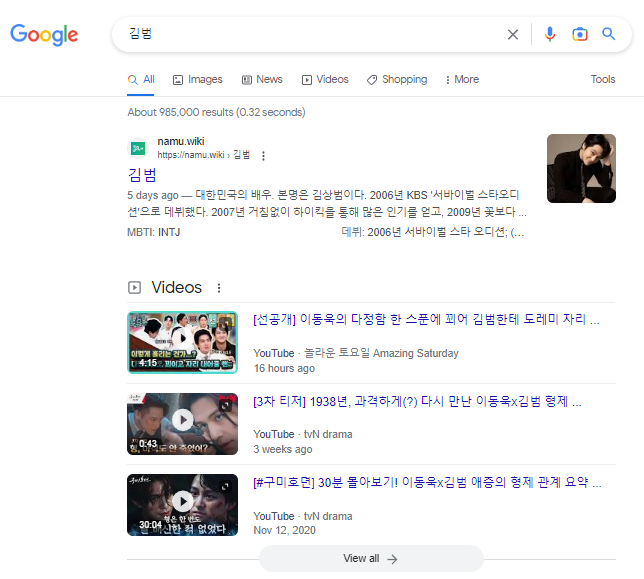Screen dimensions: 644x579
Task: Click the namu.wiki favicon
Action: coord(138,148)
